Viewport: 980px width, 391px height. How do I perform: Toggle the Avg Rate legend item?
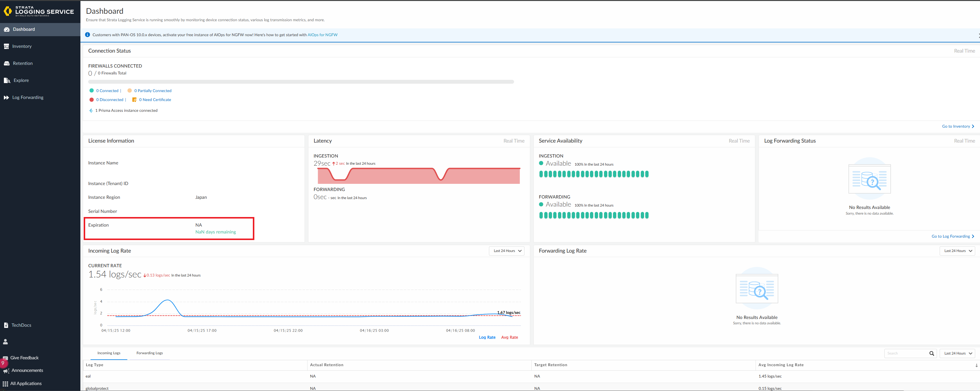tap(509, 337)
